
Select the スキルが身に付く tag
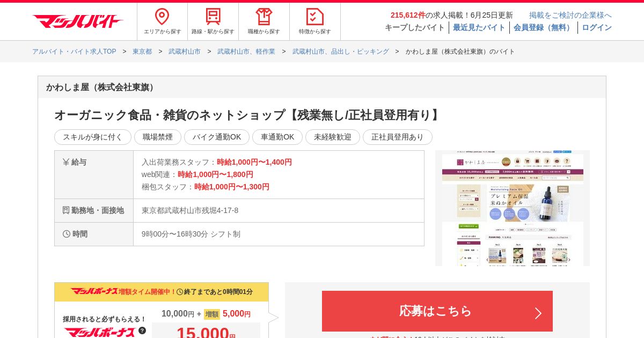93,137
